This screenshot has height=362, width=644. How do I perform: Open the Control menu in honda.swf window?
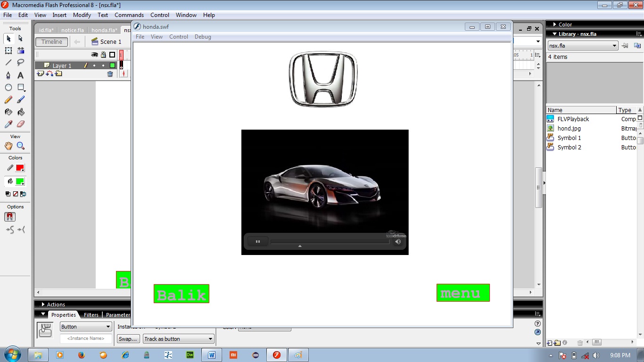(179, 37)
